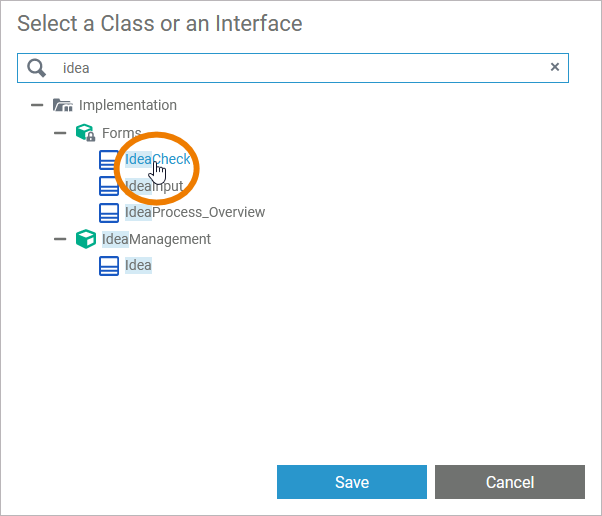Clear the search field text

555,67
